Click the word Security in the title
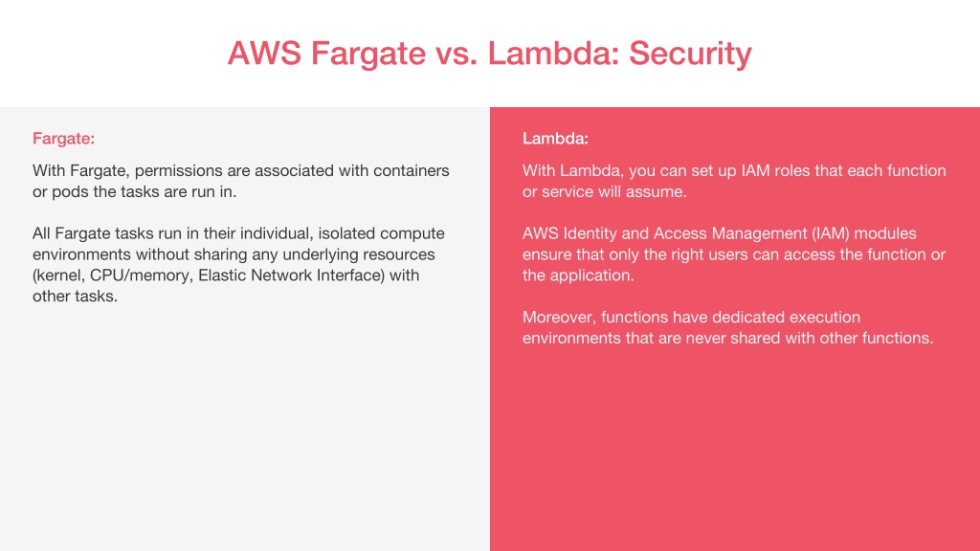The width and height of the screenshot is (980, 551). pos(690,54)
